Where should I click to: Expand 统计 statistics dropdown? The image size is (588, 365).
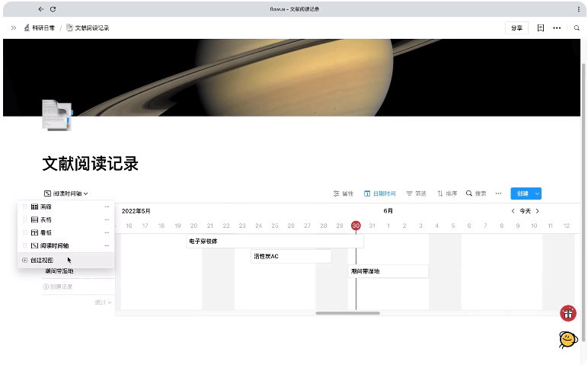tap(103, 303)
